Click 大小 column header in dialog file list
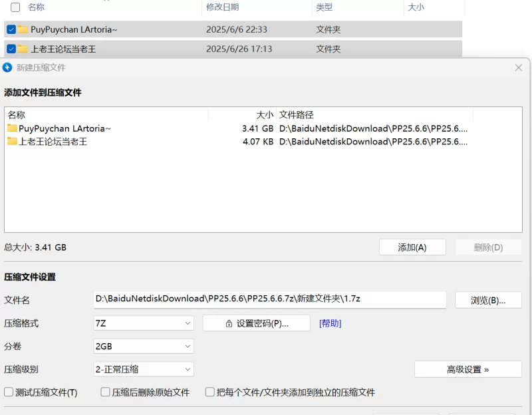 point(265,114)
